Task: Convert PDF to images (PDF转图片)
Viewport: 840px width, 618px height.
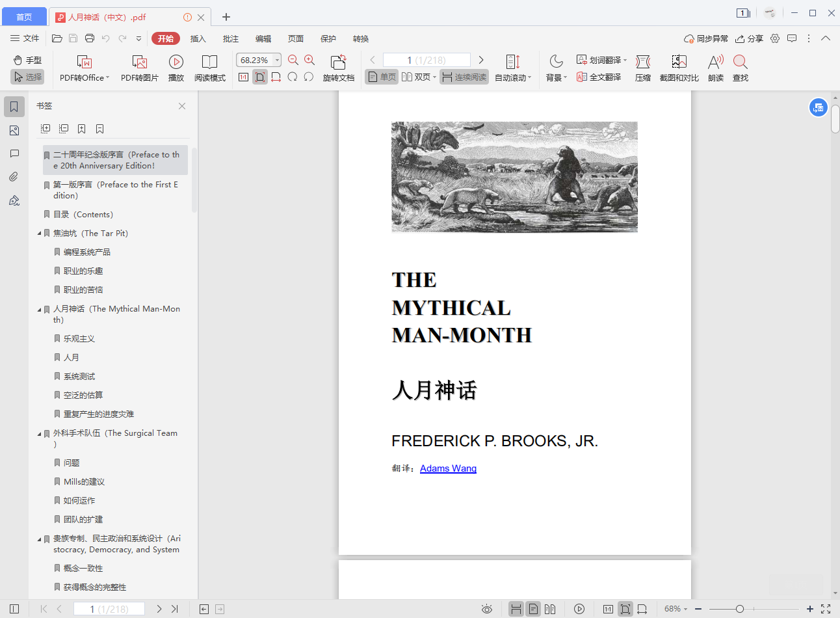Action: 140,68
